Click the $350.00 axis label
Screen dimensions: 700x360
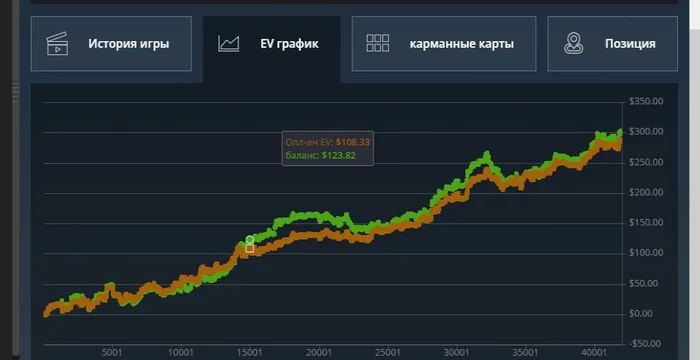[646, 101]
